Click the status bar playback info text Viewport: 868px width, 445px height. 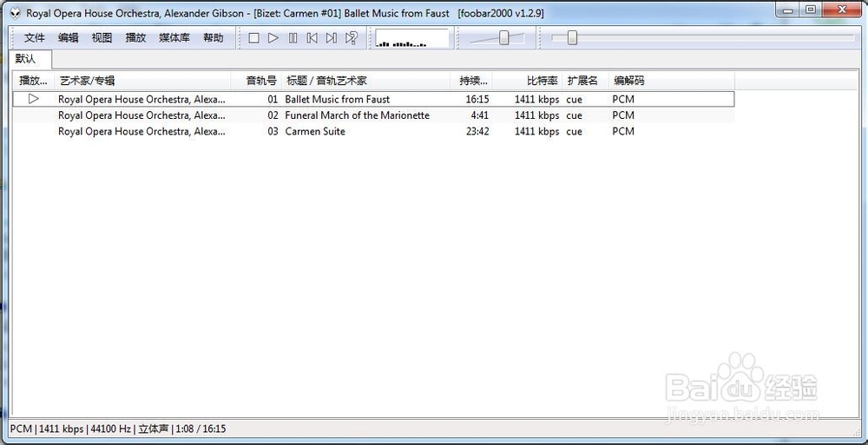(118, 429)
